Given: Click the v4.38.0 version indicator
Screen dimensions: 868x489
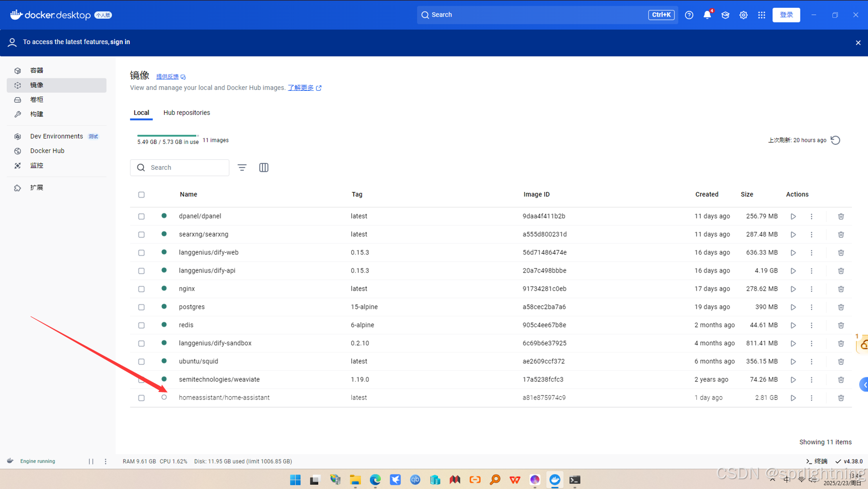Looking at the screenshot, I should [849, 461].
